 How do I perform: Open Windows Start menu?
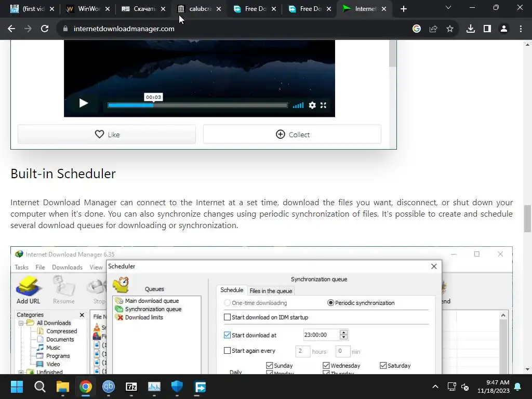coord(17,387)
